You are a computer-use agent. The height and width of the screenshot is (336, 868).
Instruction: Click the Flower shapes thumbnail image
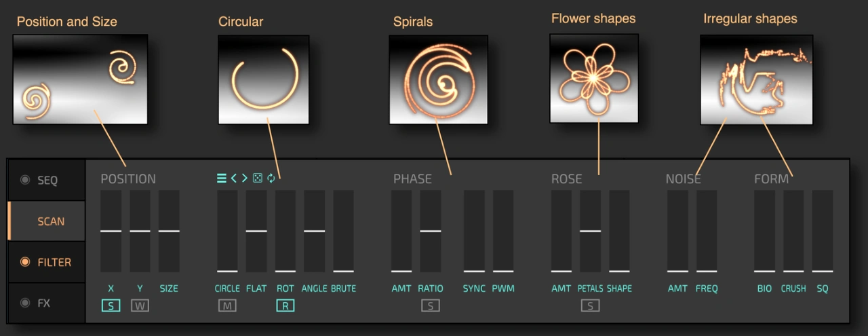[593, 78]
